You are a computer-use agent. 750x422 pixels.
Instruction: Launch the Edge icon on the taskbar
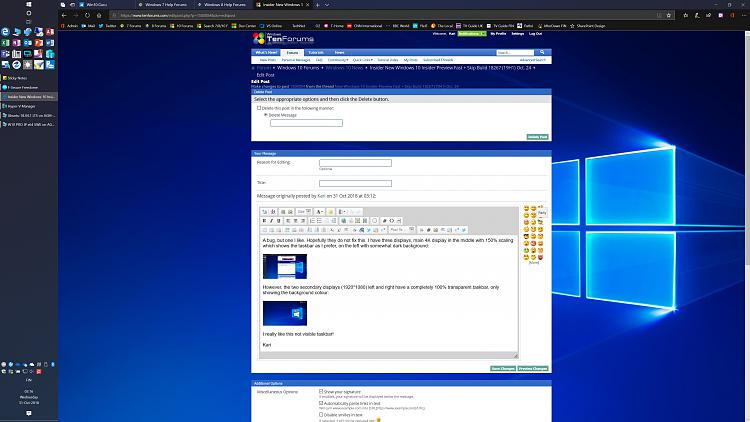[5, 32]
